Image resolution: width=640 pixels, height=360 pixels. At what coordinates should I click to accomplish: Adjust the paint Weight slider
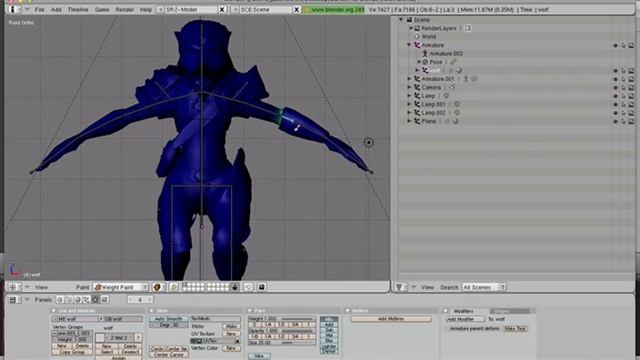tap(282, 319)
